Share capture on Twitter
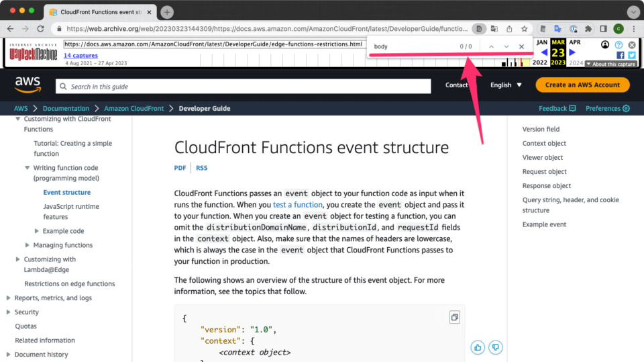This screenshot has width=644, height=362. pyautogui.click(x=632, y=54)
